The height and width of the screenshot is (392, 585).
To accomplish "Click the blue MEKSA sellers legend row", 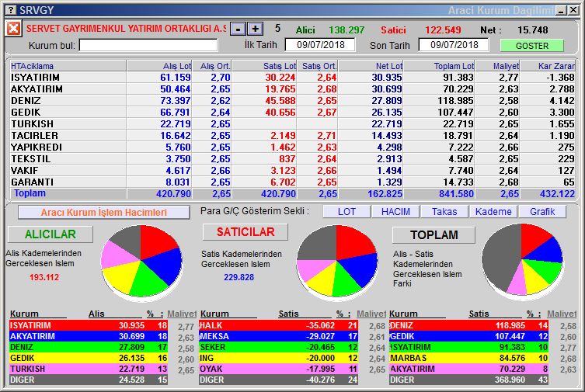I will 279,336.
